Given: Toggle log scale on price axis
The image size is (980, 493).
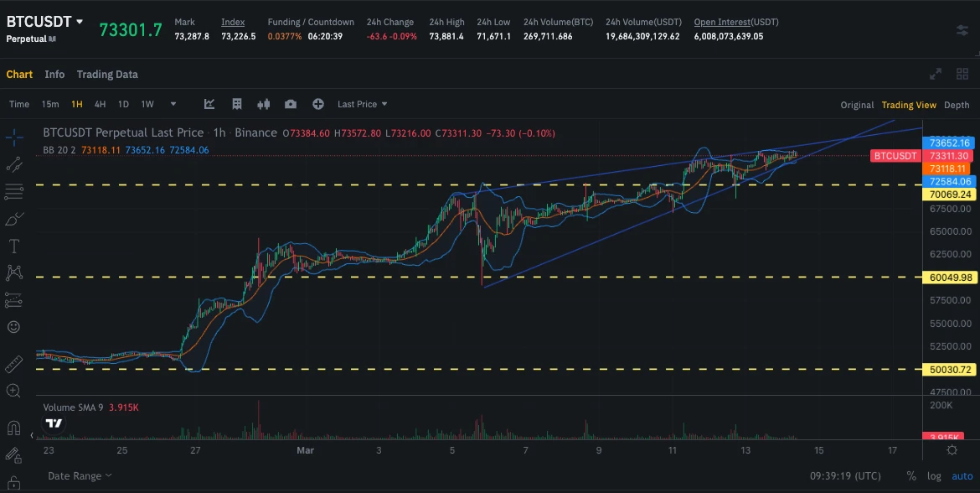Looking at the screenshot, I should [934, 476].
